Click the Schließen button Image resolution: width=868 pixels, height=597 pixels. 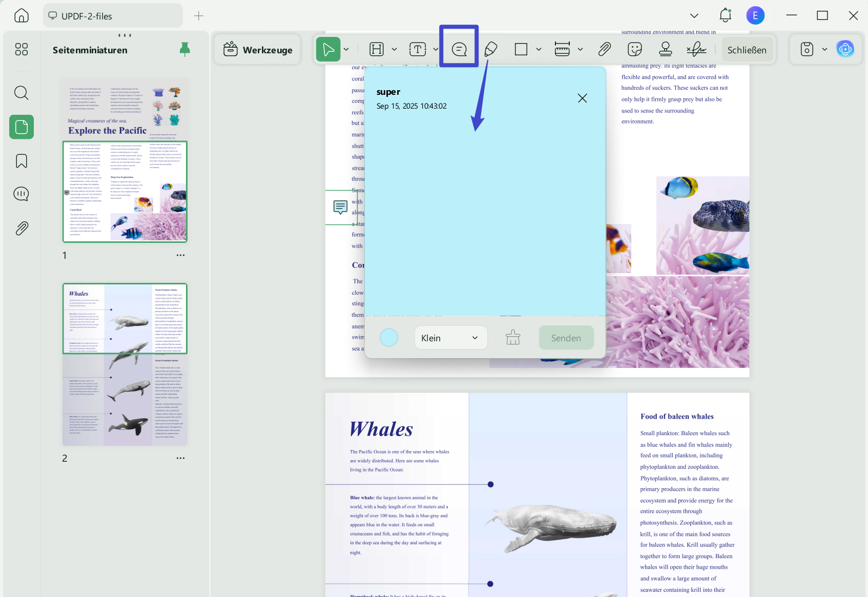[747, 50]
